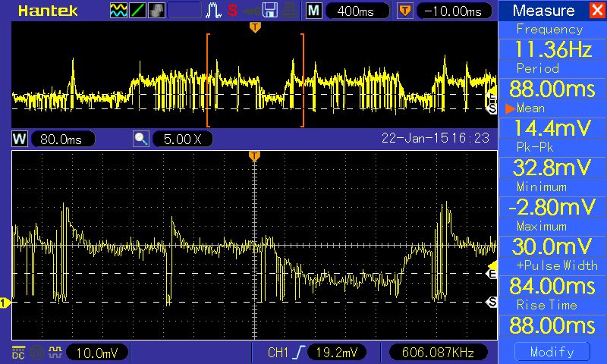The width and height of the screenshot is (607, 364).
Task: Click the orange T trigger position icon
Action: tap(404, 11)
